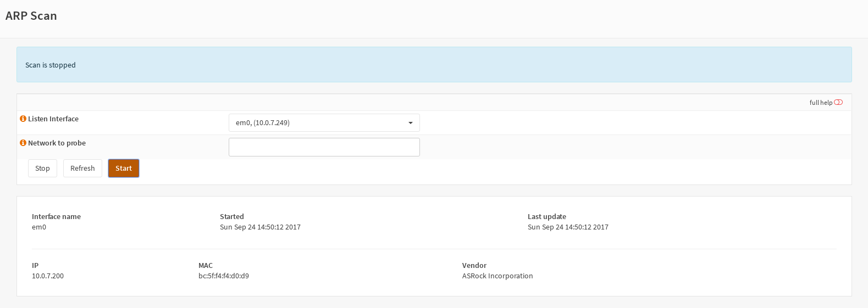The height and width of the screenshot is (308, 868).
Task: Toggle the full help switch
Action: tap(838, 102)
